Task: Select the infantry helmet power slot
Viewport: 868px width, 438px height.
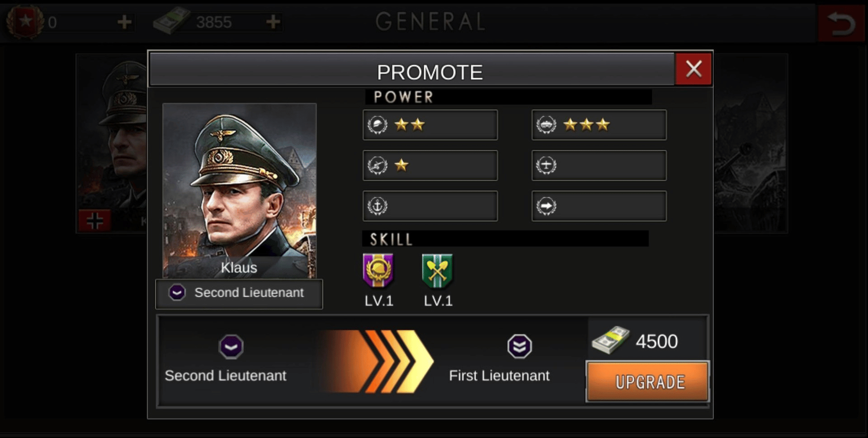Action: click(x=430, y=125)
